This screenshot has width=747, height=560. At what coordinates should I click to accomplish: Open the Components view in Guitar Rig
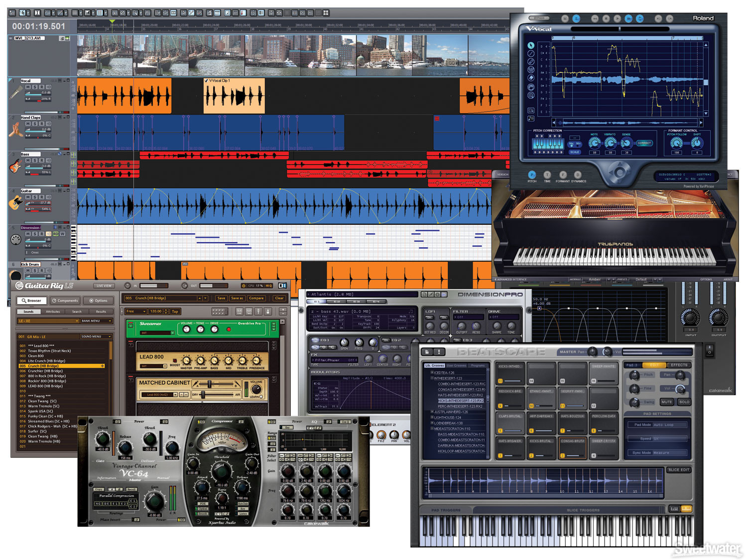pyautogui.click(x=65, y=301)
